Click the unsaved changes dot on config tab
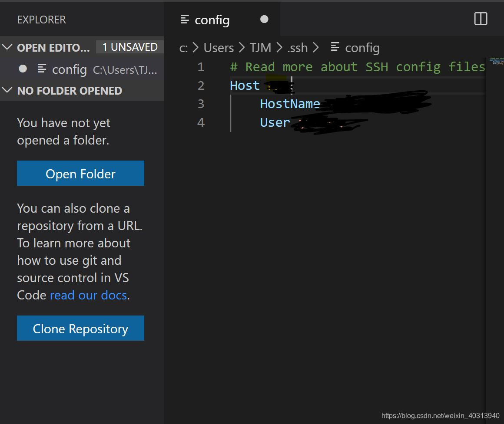The height and width of the screenshot is (424, 504). click(264, 19)
